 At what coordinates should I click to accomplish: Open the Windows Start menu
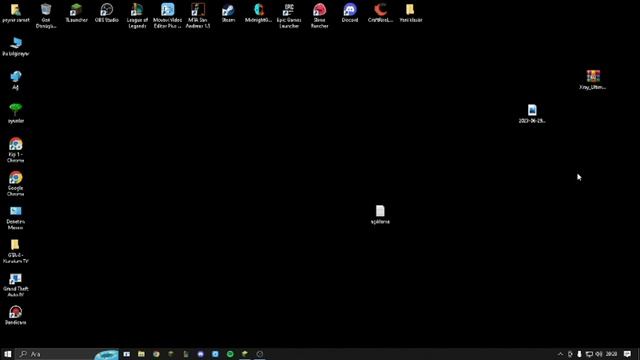point(7,354)
